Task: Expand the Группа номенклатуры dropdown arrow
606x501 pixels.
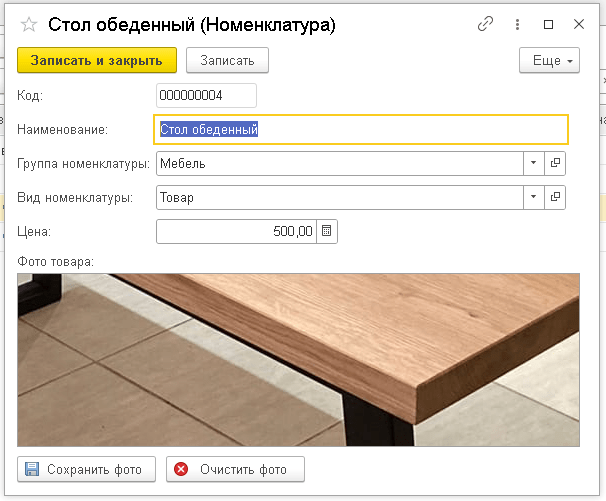Action: 534,164
